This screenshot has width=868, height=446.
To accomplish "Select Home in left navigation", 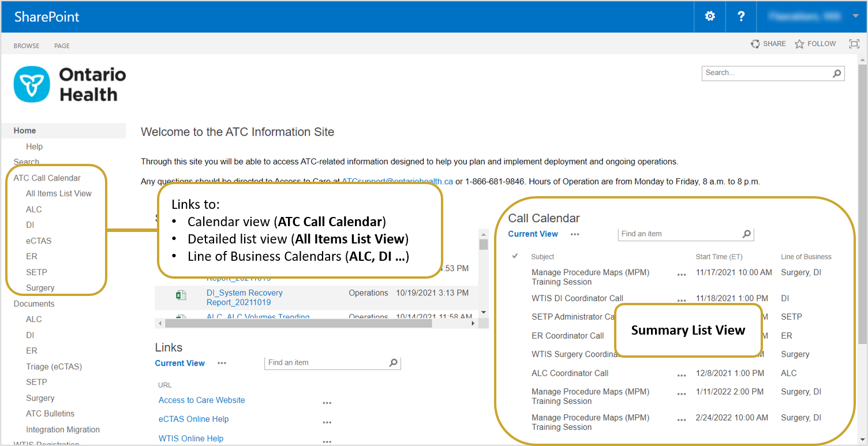I will [x=25, y=131].
